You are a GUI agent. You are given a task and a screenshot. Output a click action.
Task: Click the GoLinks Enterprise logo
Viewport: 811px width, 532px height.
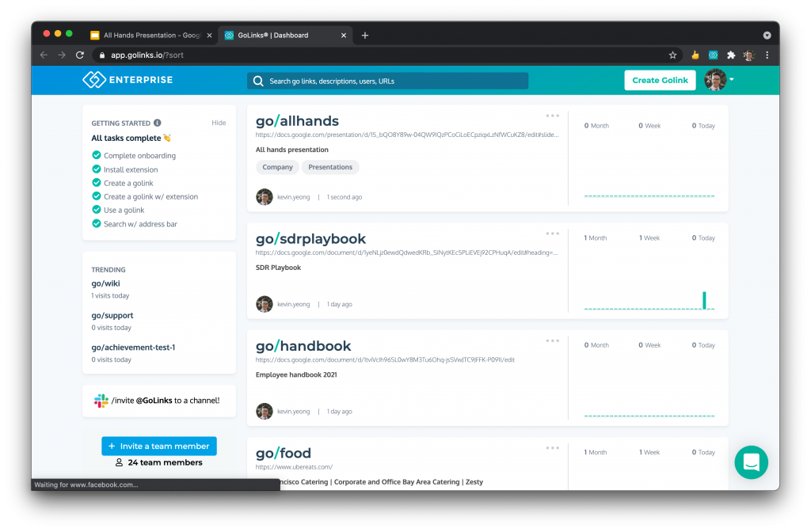point(128,80)
